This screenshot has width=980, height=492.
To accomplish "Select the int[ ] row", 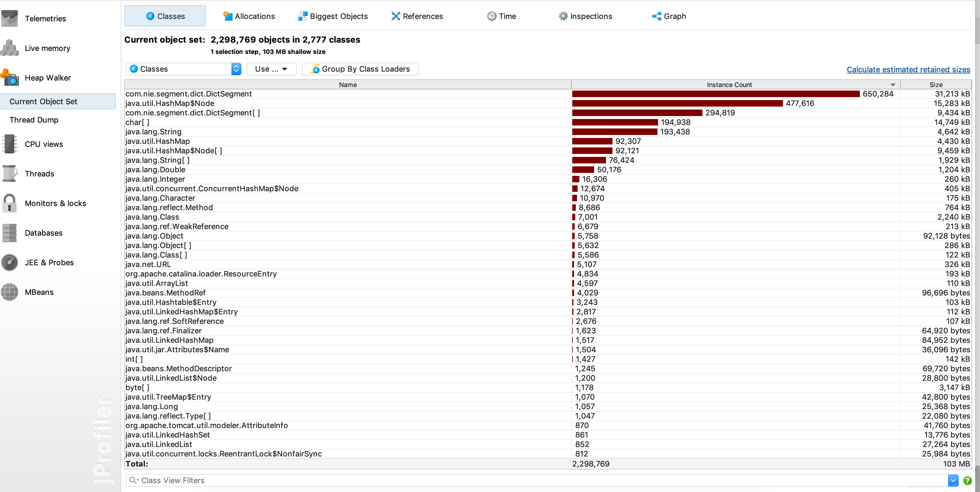I will tap(548, 359).
